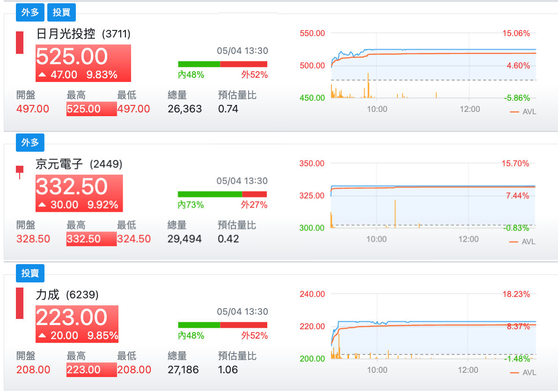Viewport: 558px width, 392px height.
Task: Click the red candlestick icon beside 力成
Action: coord(20,303)
